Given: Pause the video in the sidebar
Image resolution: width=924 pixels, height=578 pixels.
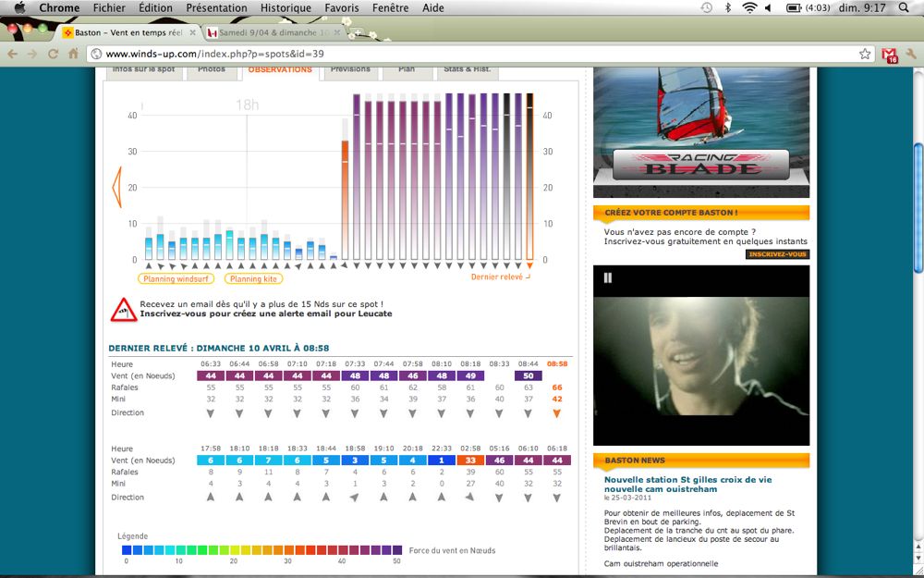Looking at the screenshot, I should pos(608,277).
